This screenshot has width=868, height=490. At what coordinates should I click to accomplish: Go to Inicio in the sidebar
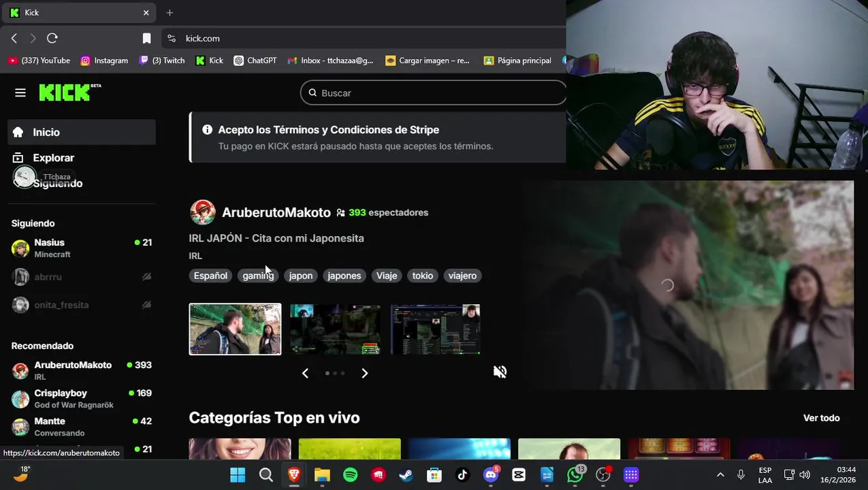click(82, 132)
